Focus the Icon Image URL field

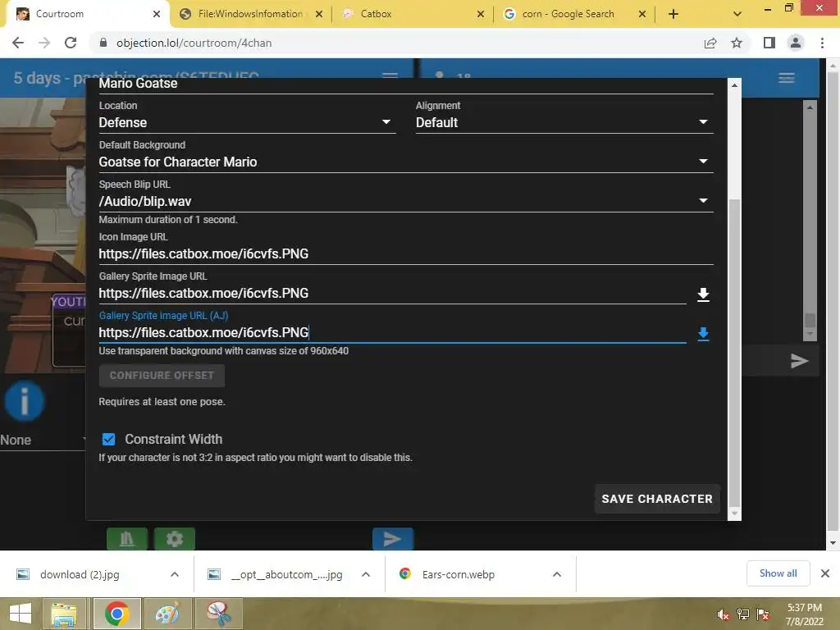(x=406, y=254)
